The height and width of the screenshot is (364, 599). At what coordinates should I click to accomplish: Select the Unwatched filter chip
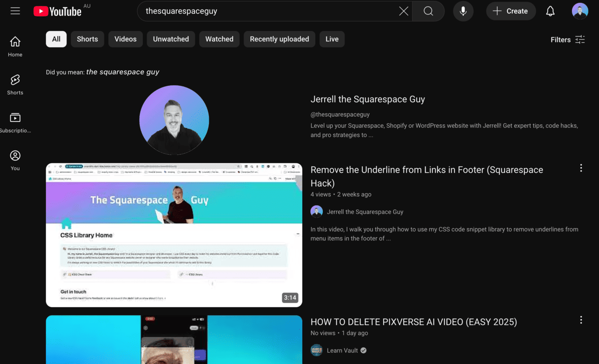[171, 39]
